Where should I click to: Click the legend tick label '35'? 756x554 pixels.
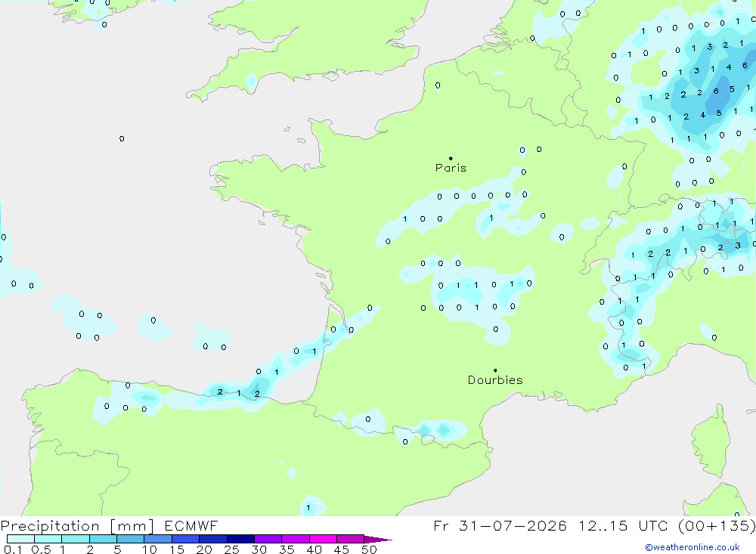click(287, 549)
